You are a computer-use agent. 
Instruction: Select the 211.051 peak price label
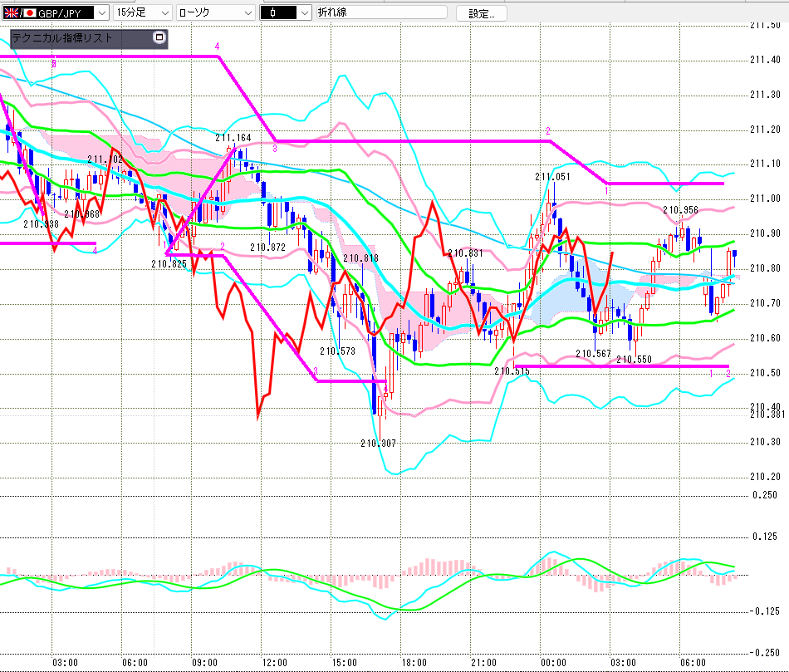552,177
